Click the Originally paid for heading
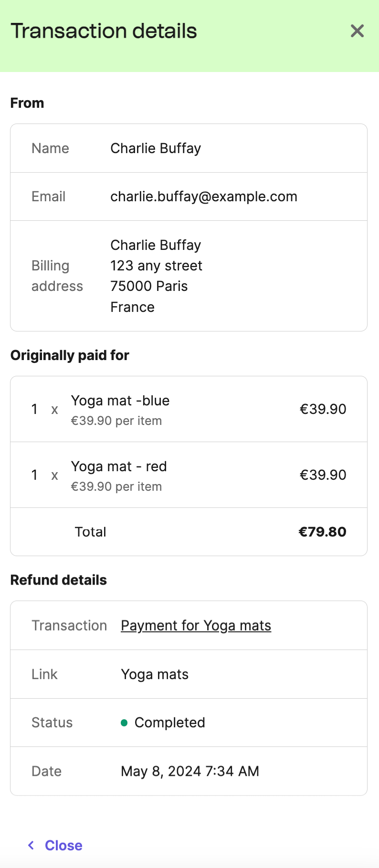Image resolution: width=379 pixels, height=868 pixels. (70, 355)
